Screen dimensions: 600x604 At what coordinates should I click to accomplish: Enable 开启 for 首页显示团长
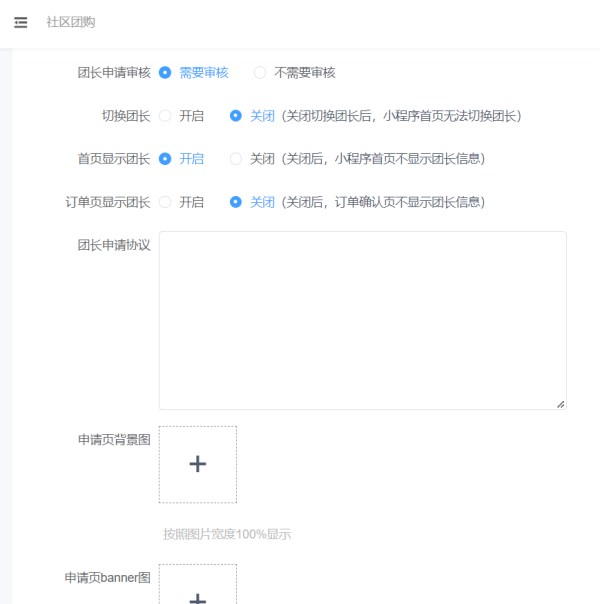[x=165, y=159]
